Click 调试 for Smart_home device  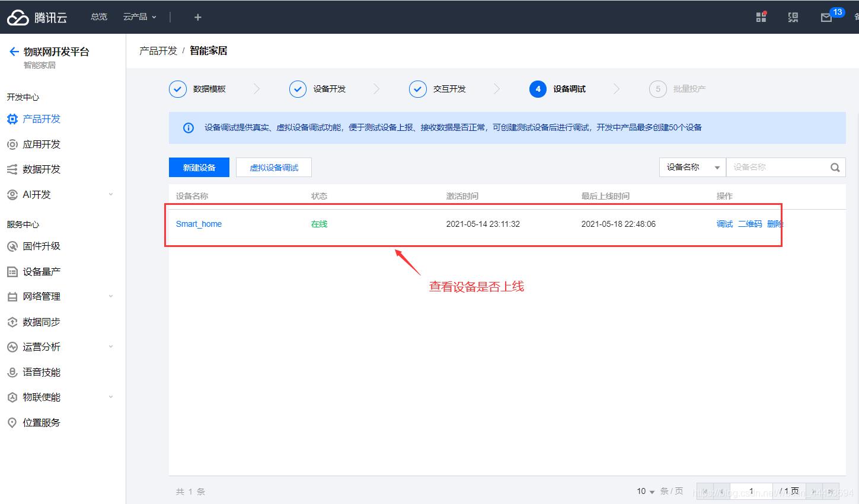724,224
